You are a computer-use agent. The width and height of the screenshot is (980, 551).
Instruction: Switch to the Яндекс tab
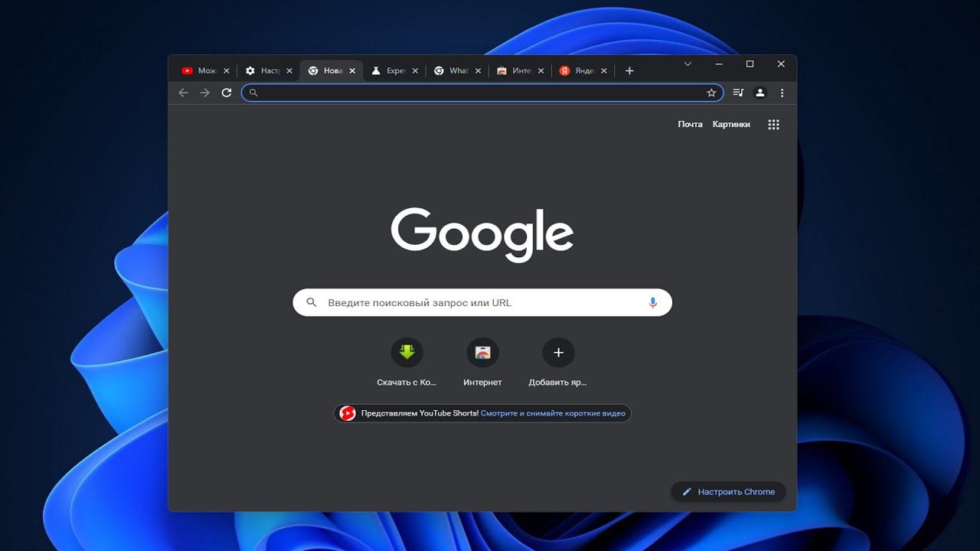577,70
